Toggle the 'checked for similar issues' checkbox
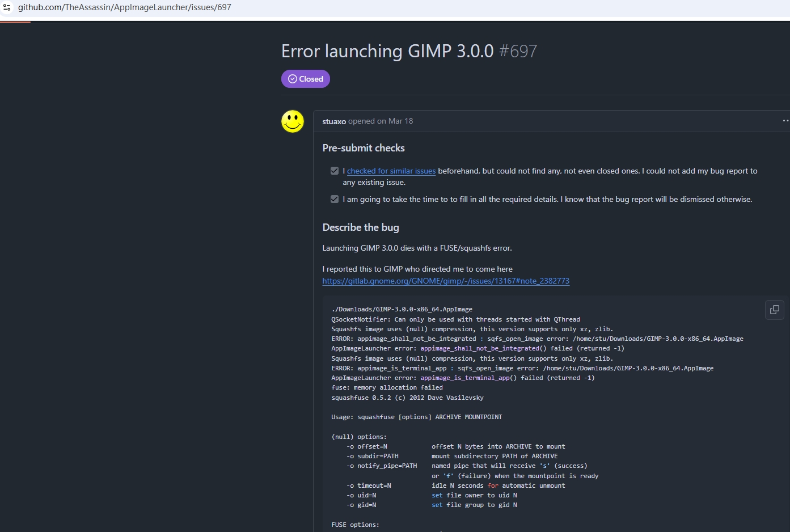The width and height of the screenshot is (790, 532). tap(335, 171)
